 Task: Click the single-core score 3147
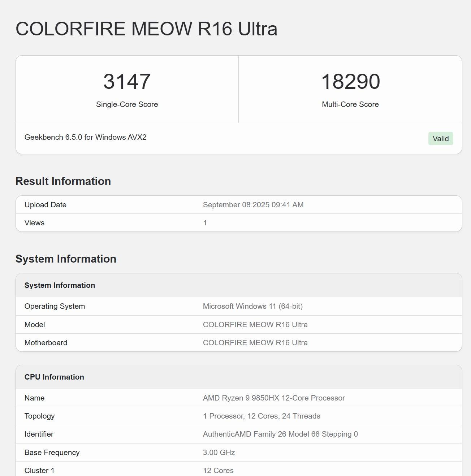coord(127,82)
